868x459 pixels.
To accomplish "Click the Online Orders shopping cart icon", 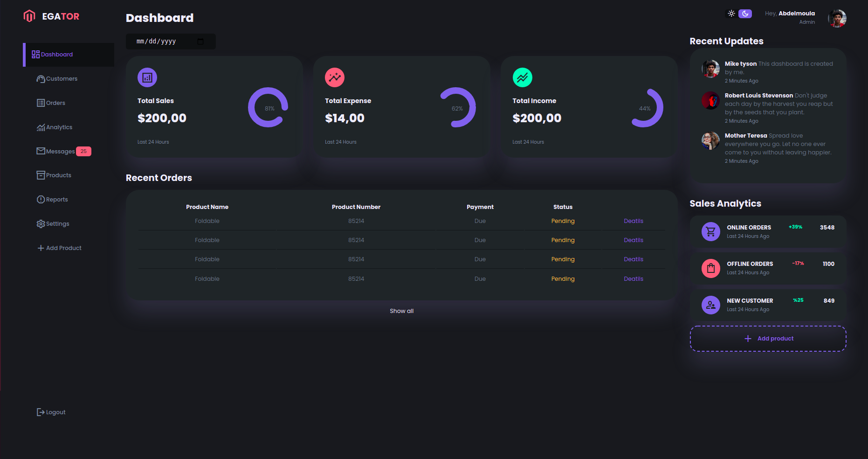I will pos(710,231).
